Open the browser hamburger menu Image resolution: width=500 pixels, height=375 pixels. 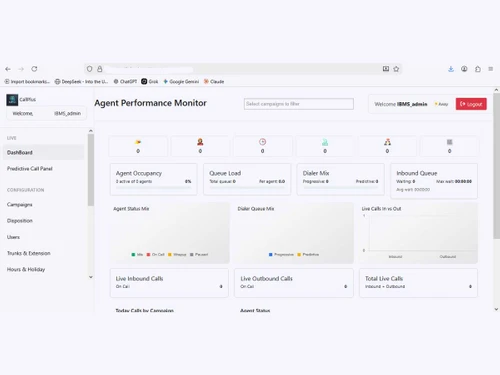[491, 69]
